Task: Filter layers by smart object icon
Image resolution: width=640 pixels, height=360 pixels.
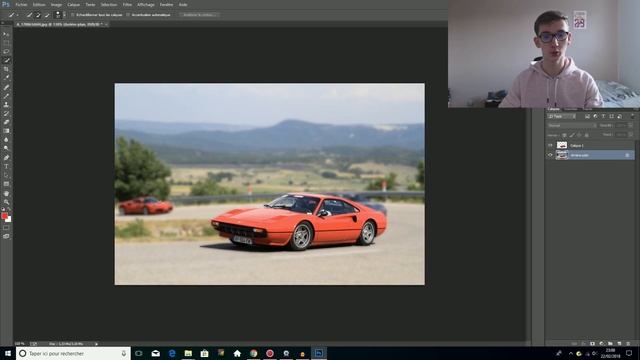Action: (x=619, y=116)
